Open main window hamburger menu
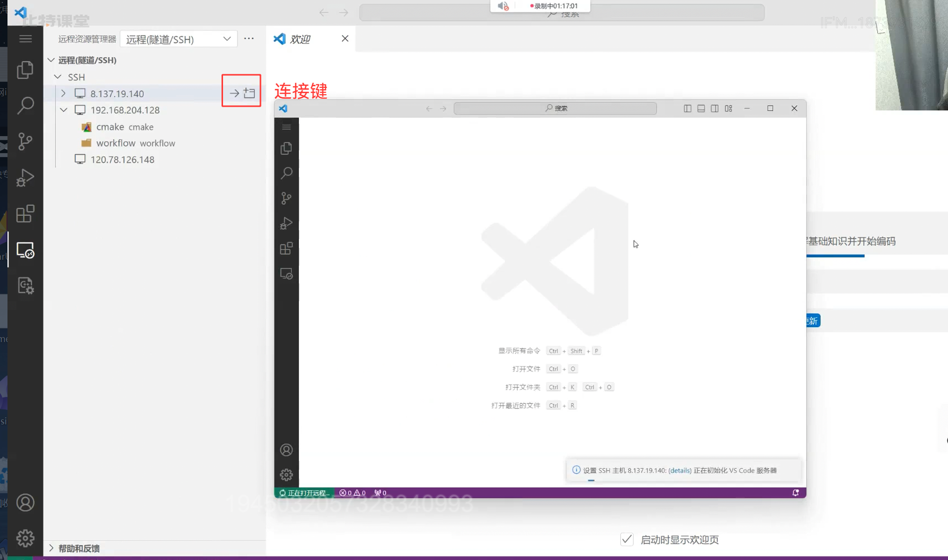The image size is (948, 560). coord(25,39)
